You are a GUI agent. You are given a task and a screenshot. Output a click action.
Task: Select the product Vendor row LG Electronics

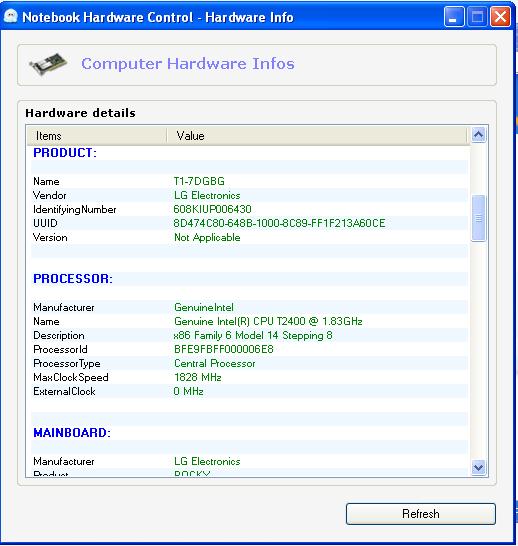pos(250,195)
